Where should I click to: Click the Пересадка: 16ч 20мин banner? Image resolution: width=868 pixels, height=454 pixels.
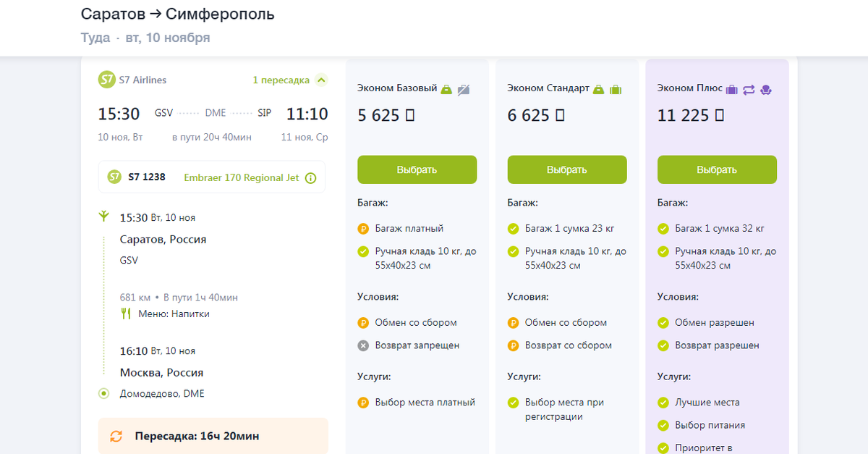pyautogui.click(x=213, y=436)
